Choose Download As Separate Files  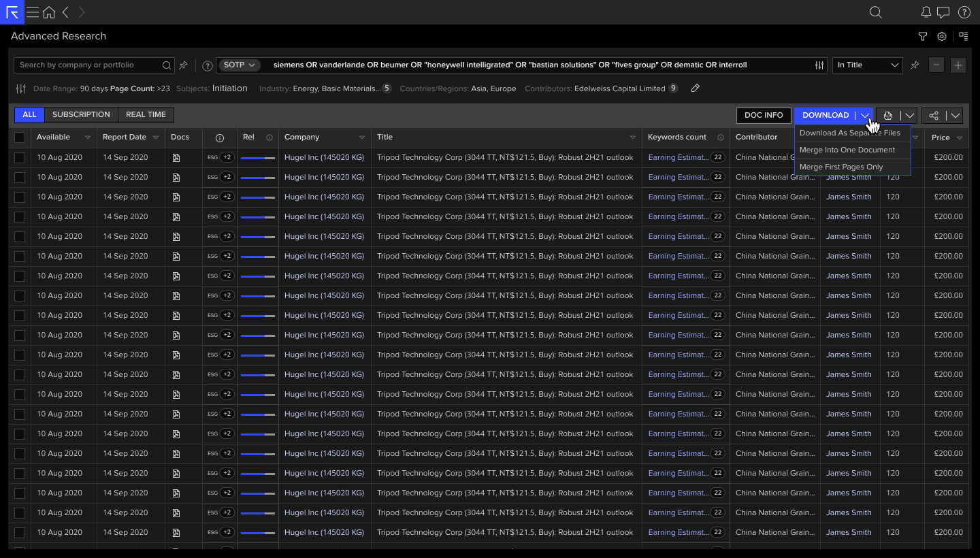852,133
